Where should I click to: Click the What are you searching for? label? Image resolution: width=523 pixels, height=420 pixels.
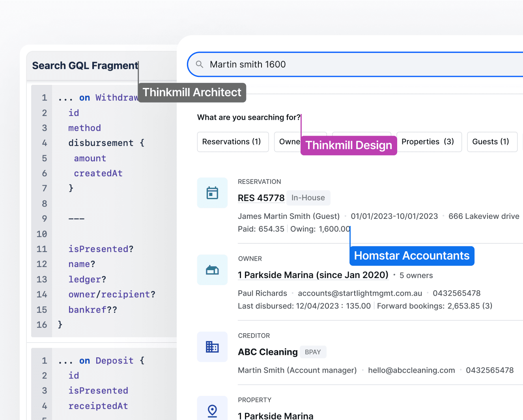(x=249, y=117)
